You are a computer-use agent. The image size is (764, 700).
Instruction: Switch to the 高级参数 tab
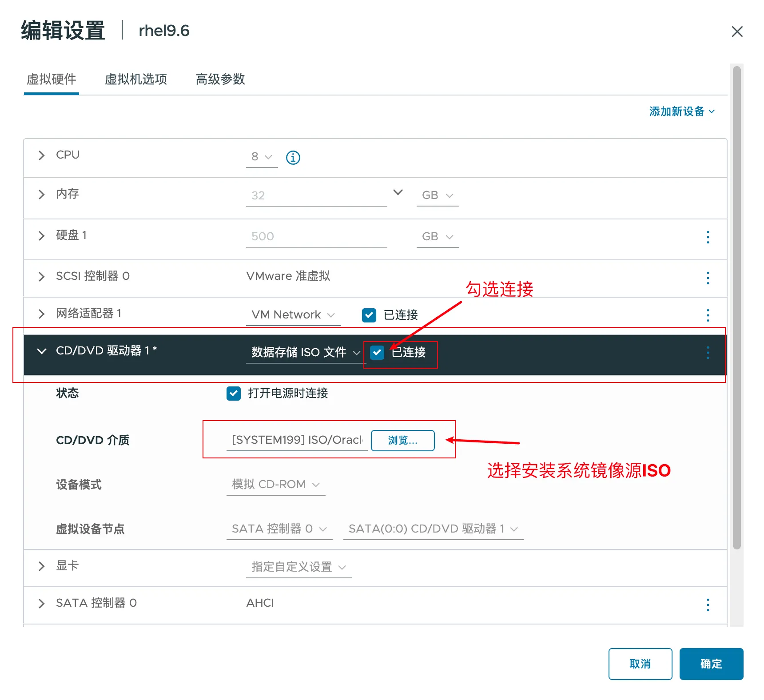tap(220, 80)
